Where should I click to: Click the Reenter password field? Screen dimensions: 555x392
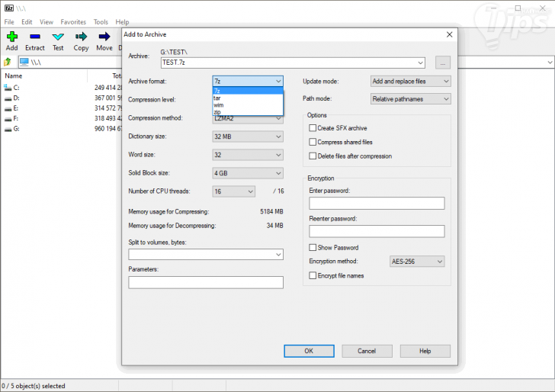[377, 231]
